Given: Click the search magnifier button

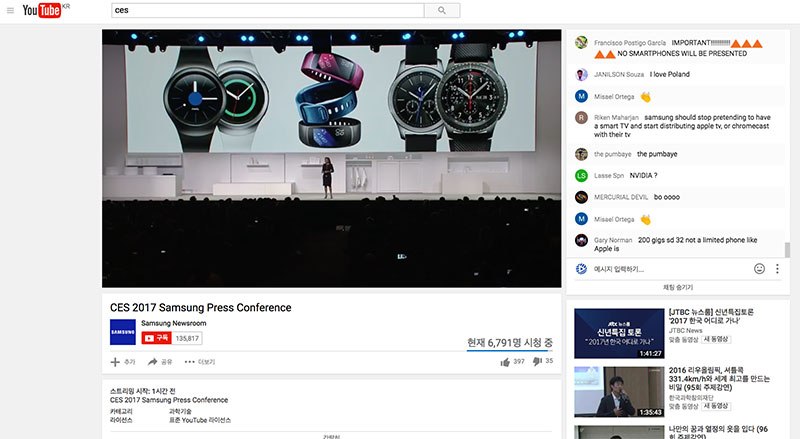Looking at the screenshot, I should point(442,10).
